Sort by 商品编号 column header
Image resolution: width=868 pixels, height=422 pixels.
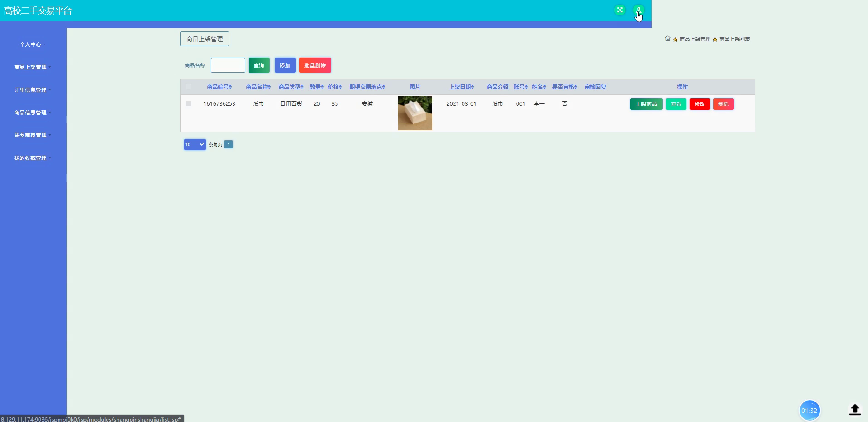[x=219, y=87]
